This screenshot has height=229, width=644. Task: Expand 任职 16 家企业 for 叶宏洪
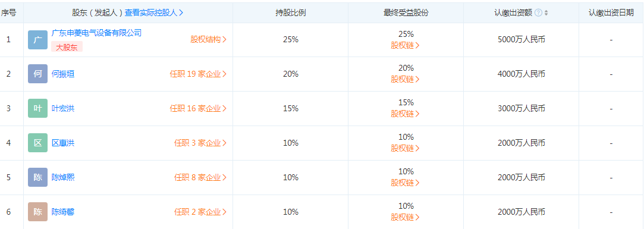pyautogui.click(x=198, y=108)
